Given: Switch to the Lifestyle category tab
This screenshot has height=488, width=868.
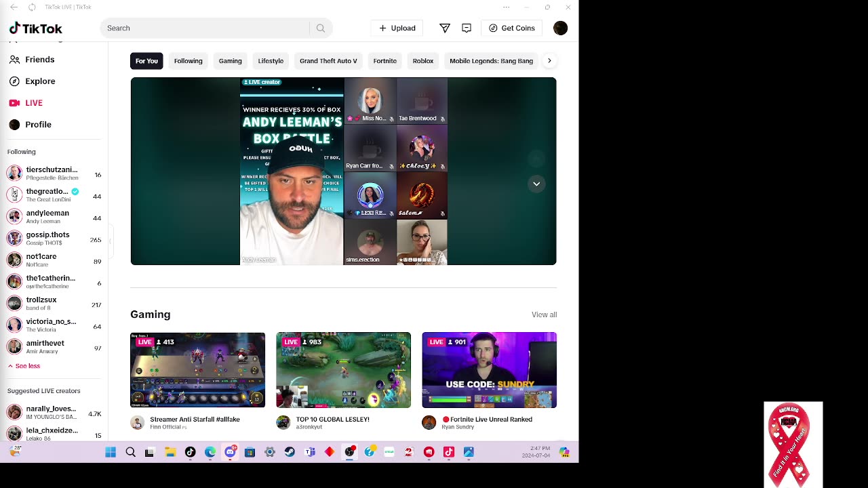Looking at the screenshot, I should tap(271, 61).
